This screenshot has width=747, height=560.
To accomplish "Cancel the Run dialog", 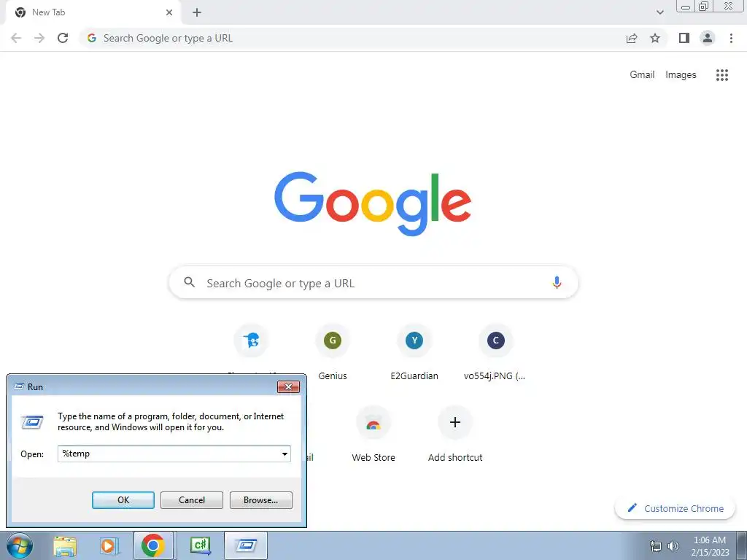I will pos(192,500).
